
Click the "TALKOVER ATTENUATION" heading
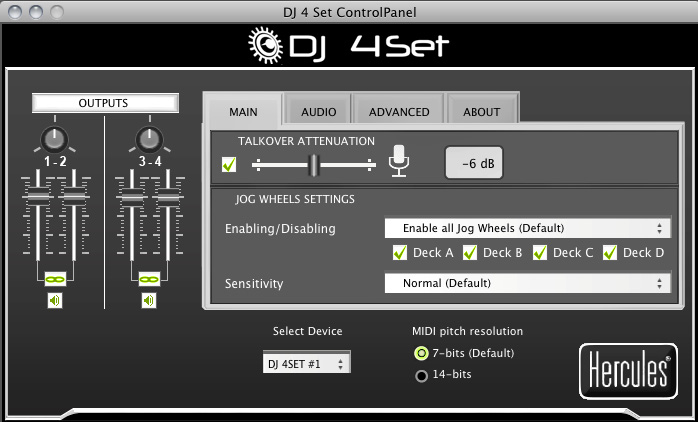tap(306, 141)
